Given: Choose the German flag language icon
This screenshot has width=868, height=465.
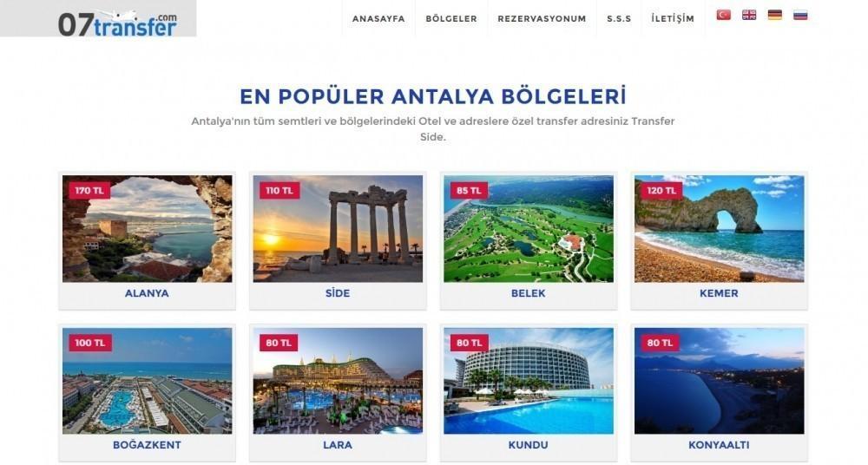Looking at the screenshot, I should tap(775, 15).
